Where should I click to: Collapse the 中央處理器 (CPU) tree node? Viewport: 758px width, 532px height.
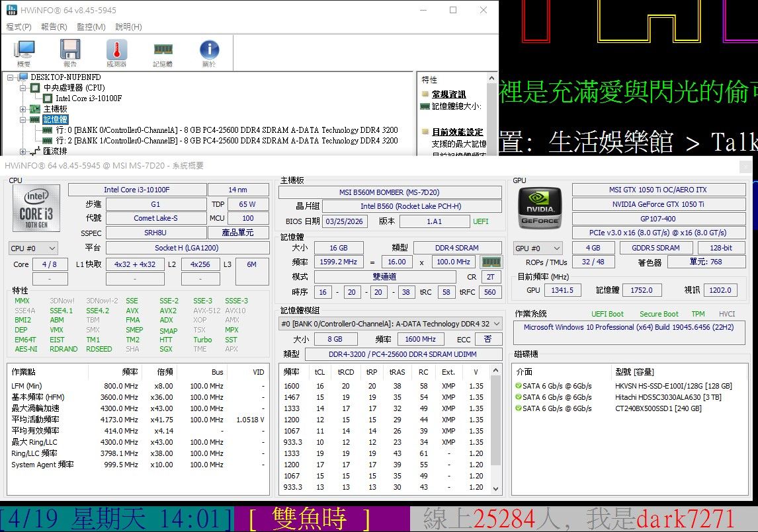point(24,88)
